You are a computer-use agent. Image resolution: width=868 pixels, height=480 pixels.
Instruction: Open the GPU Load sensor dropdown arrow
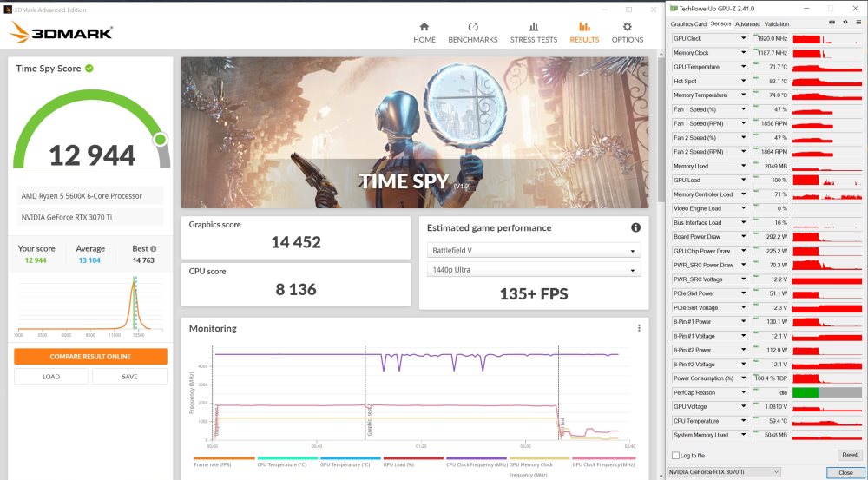coord(744,180)
